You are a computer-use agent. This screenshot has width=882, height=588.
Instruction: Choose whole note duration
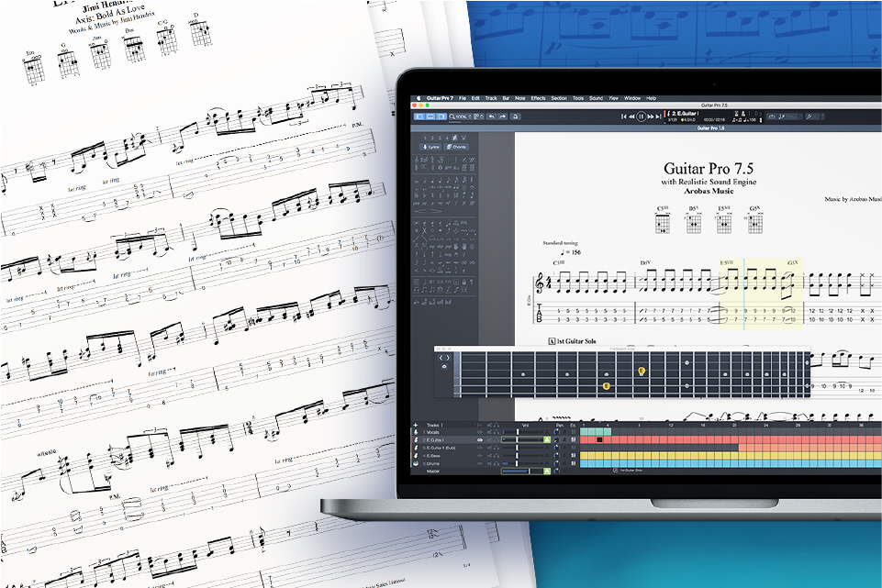417,181
